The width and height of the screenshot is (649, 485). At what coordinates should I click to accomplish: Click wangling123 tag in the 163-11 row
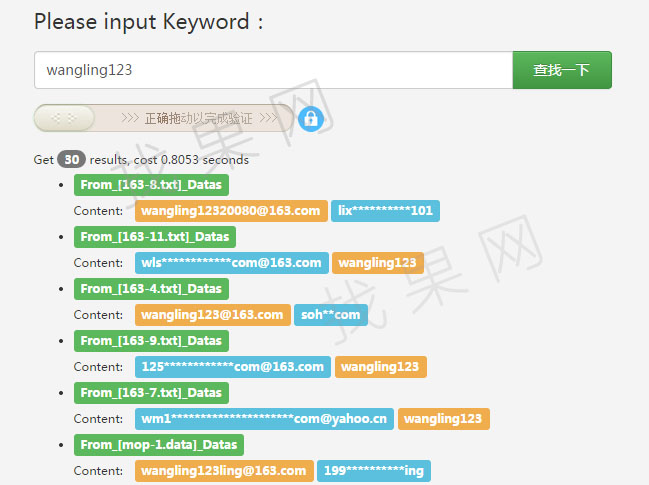point(378,263)
